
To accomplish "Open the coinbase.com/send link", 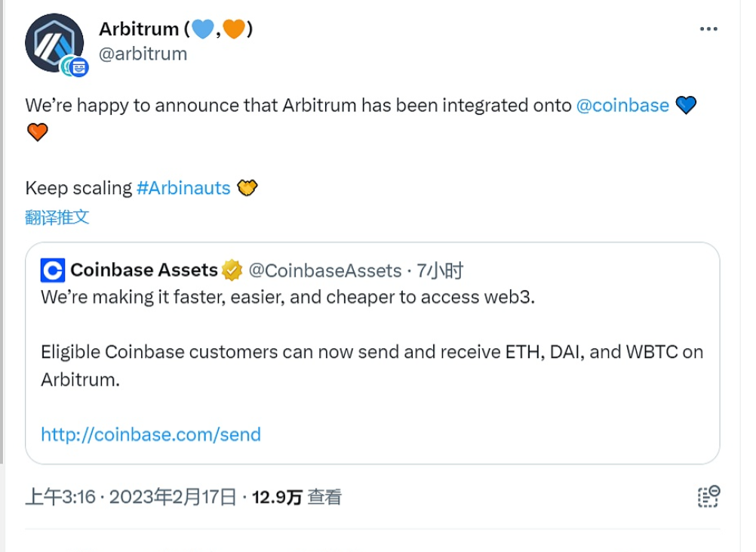I will pos(151,434).
